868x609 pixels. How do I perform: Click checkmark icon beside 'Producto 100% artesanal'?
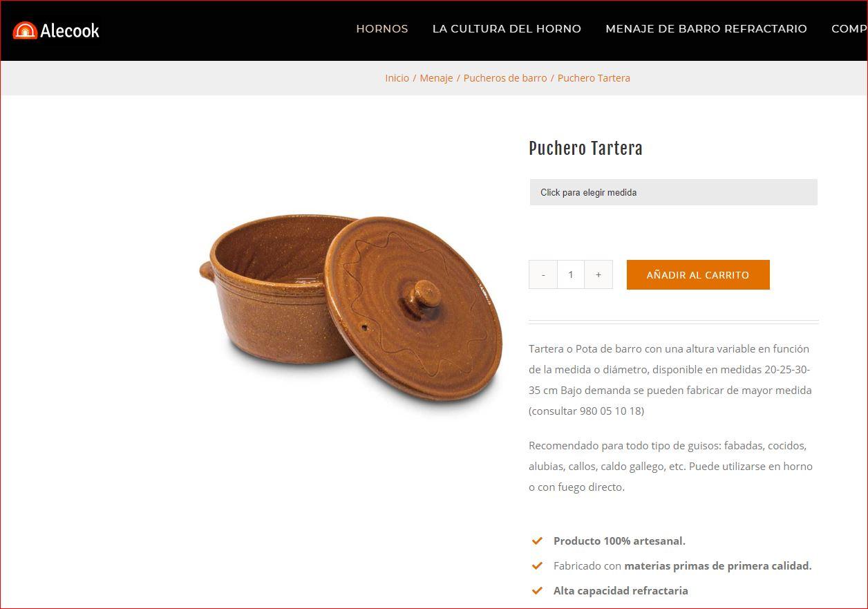pyautogui.click(x=537, y=541)
